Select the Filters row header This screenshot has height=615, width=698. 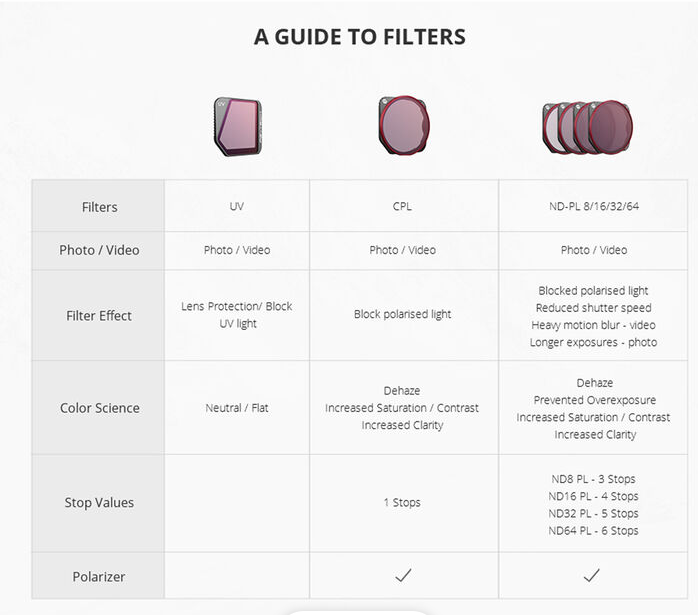pos(99,207)
